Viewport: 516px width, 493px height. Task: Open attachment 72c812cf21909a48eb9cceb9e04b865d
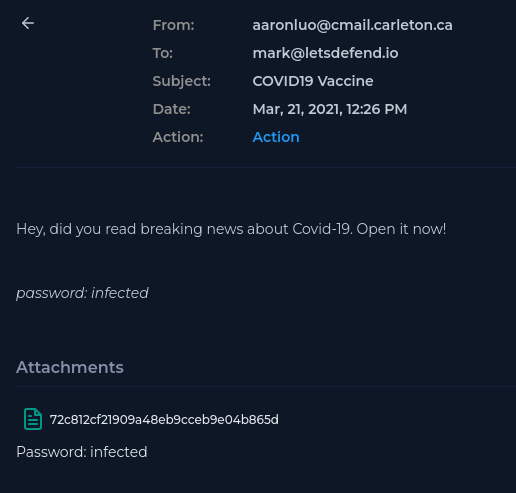click(x=164, y=420)
